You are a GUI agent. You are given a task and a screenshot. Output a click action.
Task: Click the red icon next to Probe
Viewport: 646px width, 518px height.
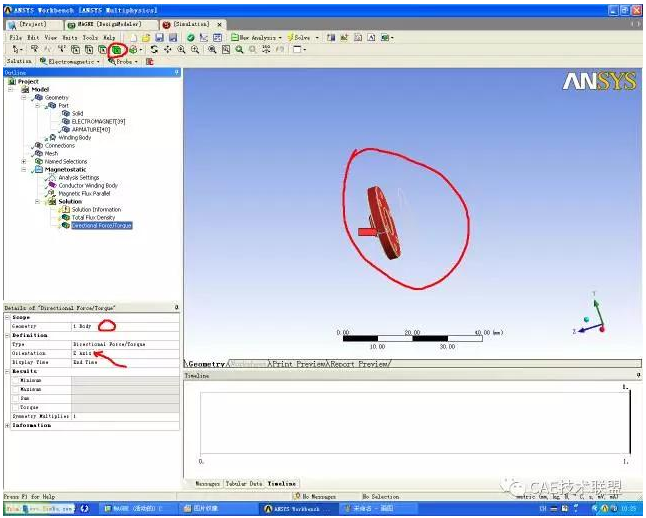coord(149,62)
